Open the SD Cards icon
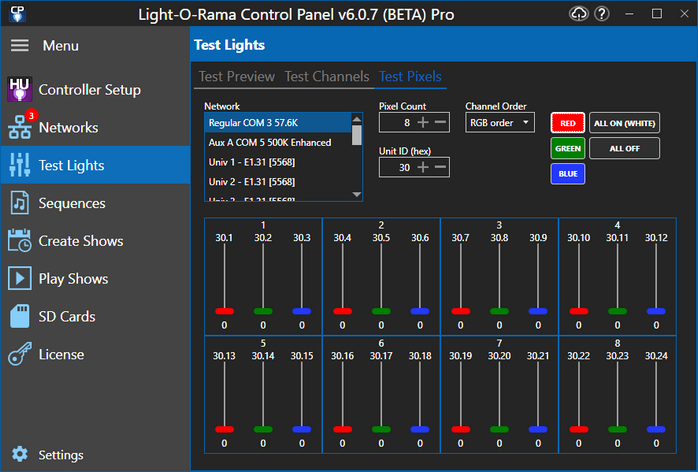The width and height of the screenshot is (698, 472). pos(20,316)
